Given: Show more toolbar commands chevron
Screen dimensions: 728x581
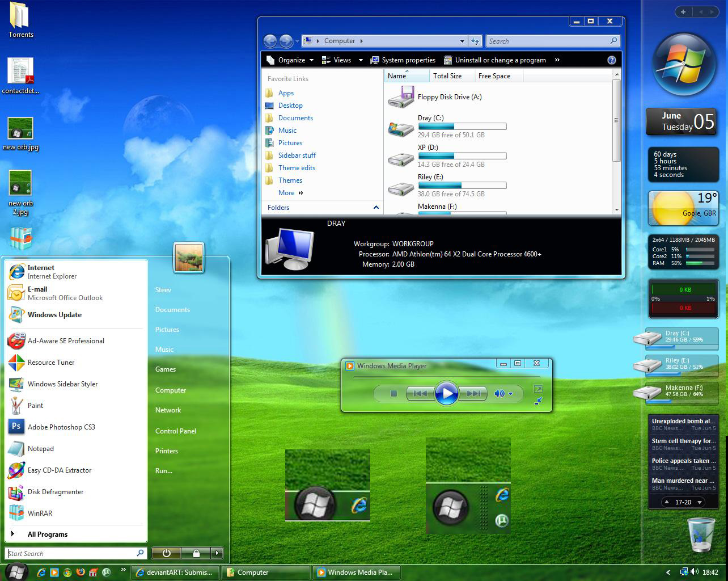Looking at the screenshot, I should pyautogui.click(x=557, y=60).
